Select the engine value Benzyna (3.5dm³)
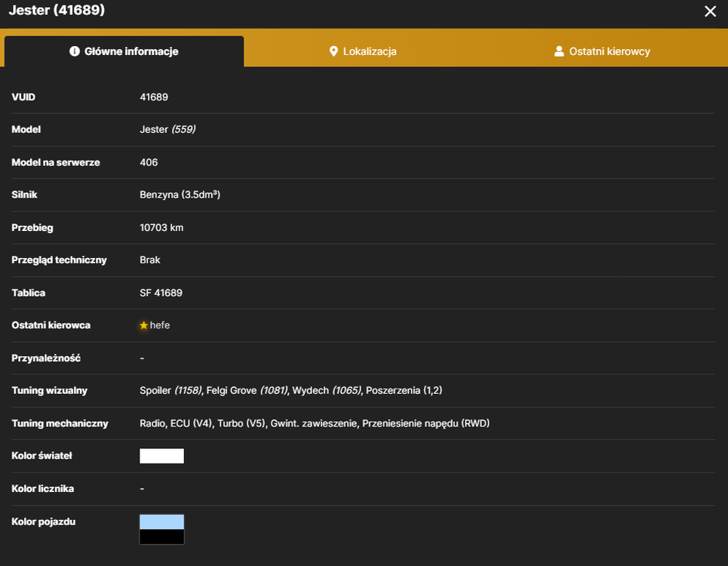 tap(180, 195)
